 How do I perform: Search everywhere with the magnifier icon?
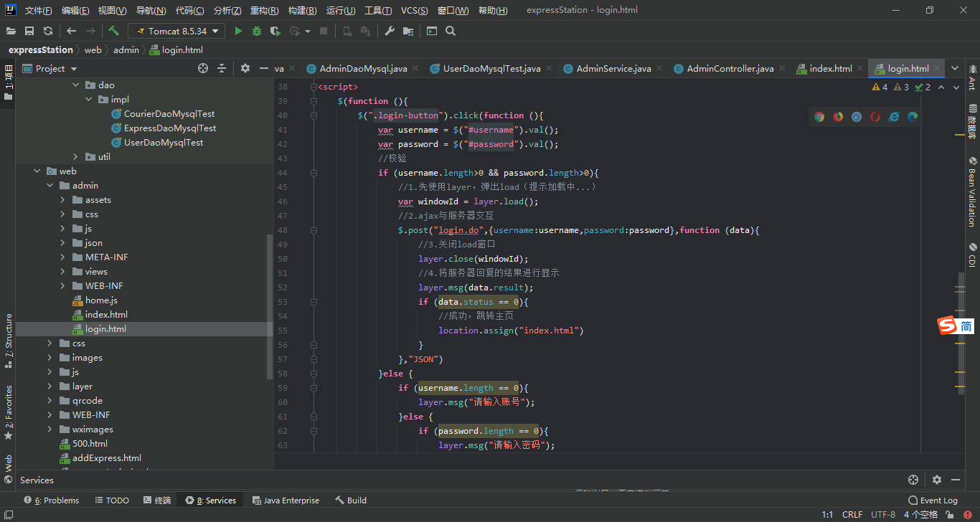pyautogui.click(x=451, y=31)
